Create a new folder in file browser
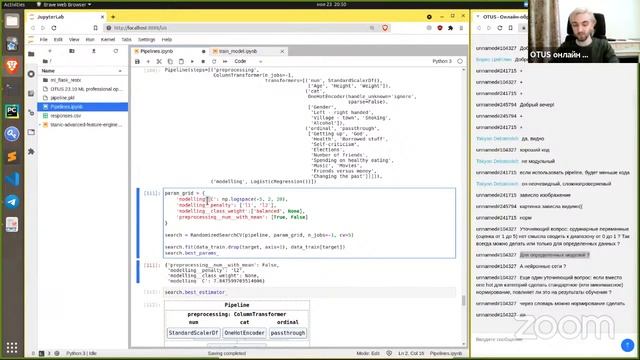This screenshot has width=640, height=360. coord(72,51)
